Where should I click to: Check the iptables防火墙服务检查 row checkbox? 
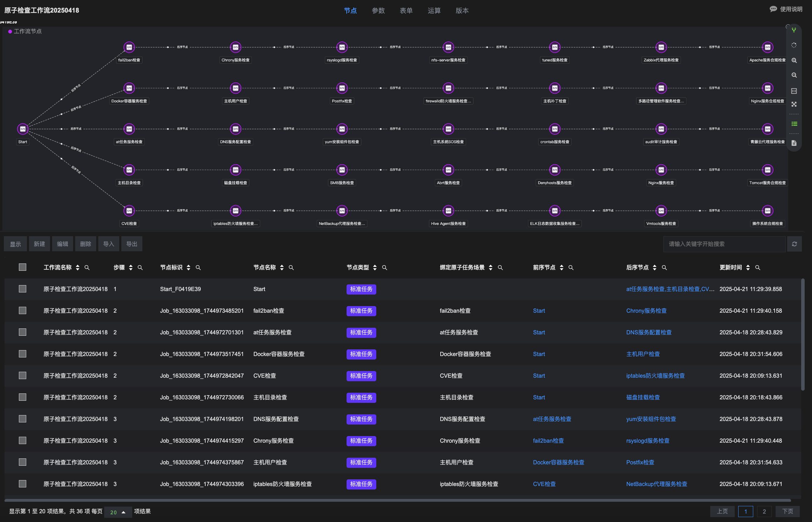coord(22,484)
